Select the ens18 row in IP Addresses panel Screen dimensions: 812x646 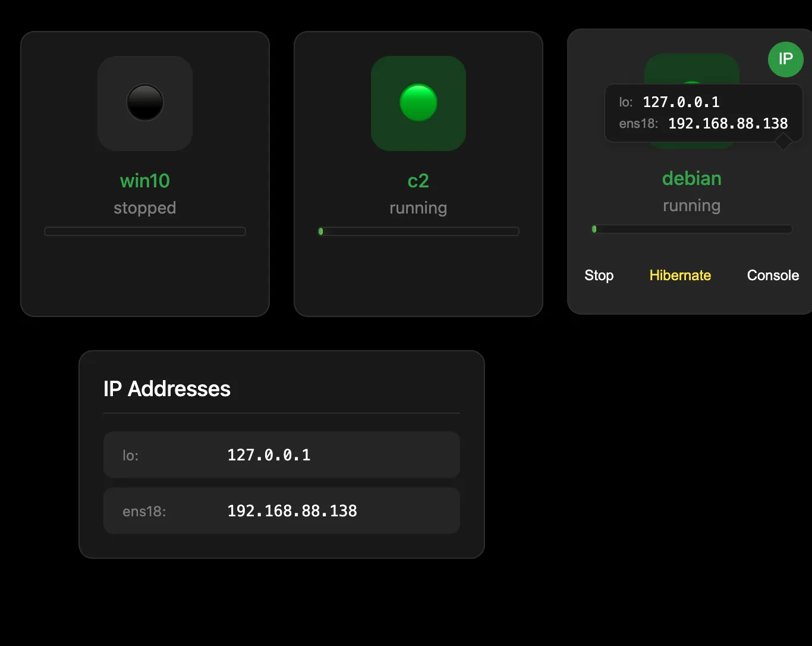point(281,511)
